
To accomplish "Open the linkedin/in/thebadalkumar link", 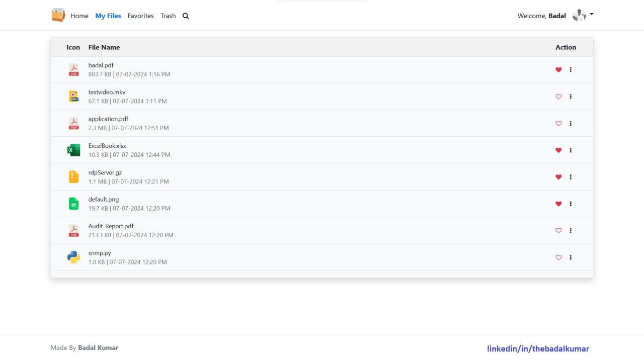I will [538, 348].
